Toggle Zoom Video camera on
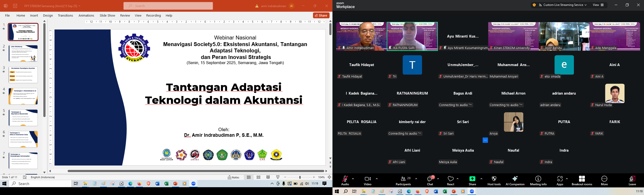The height and width of the screenshot is (195, 644). pyautogui.click(x=368, y=180)
